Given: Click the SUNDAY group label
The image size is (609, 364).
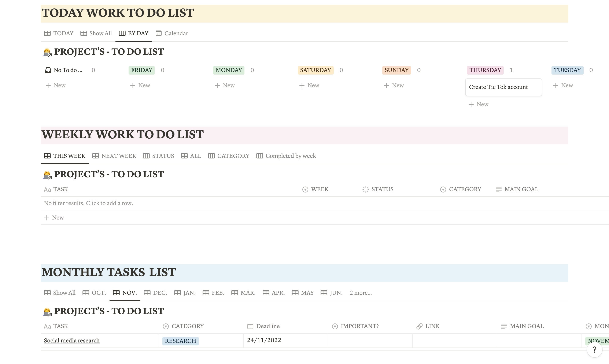Looking at the screenshot, I should click(x=396, y=70).
